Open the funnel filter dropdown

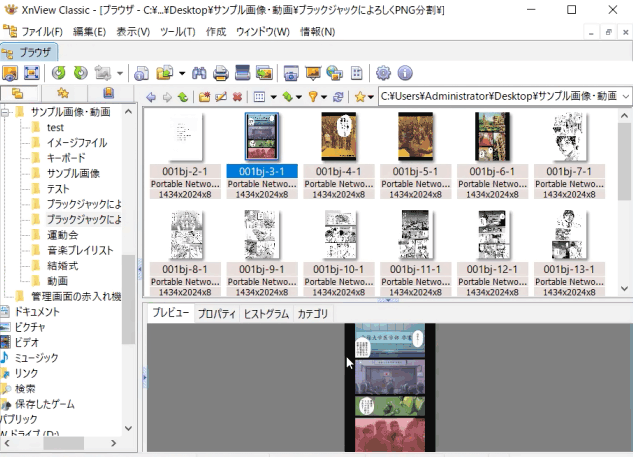click(324, 97)
